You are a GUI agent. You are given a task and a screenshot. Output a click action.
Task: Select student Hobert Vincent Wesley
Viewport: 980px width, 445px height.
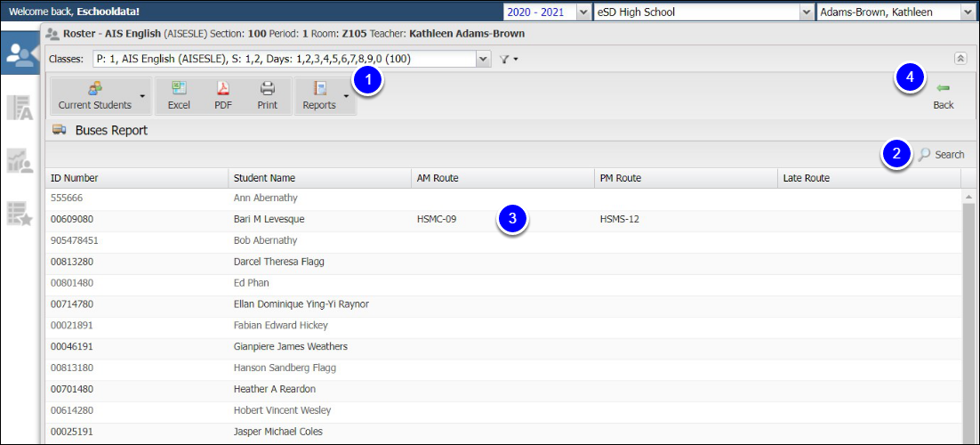[282, 410]
